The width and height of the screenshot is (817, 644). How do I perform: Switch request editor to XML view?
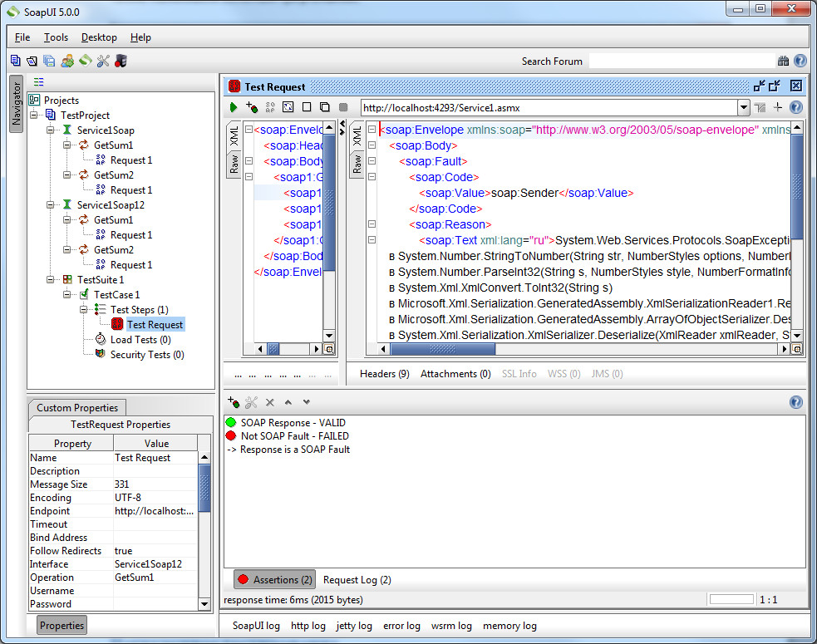coord(234,136)
